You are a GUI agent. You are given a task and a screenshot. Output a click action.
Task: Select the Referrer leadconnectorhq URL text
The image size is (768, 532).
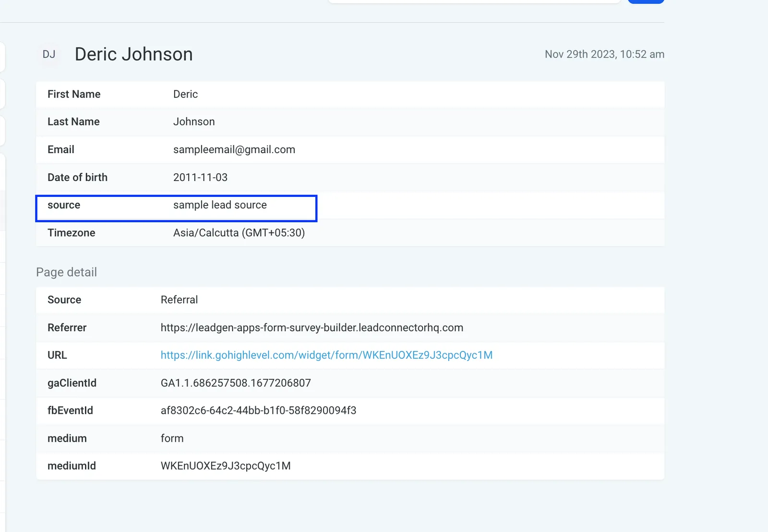pos(312,327)
